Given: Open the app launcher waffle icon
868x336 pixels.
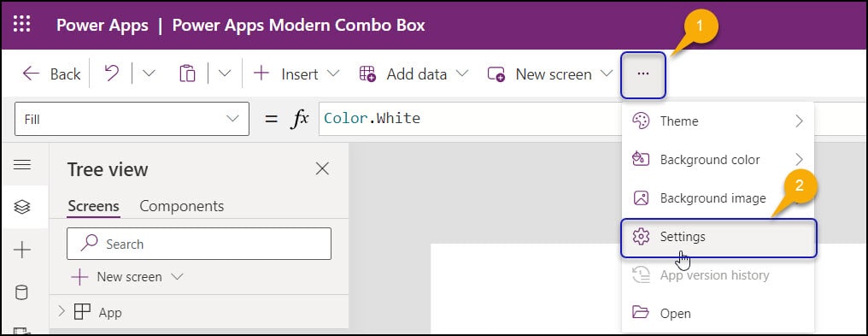Looking at the screenshot, I should click(21, 24).
